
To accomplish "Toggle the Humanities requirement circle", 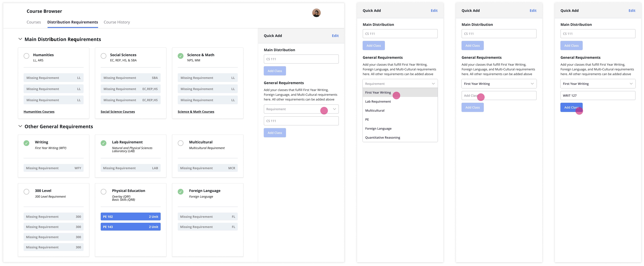I will coord(26,56).
